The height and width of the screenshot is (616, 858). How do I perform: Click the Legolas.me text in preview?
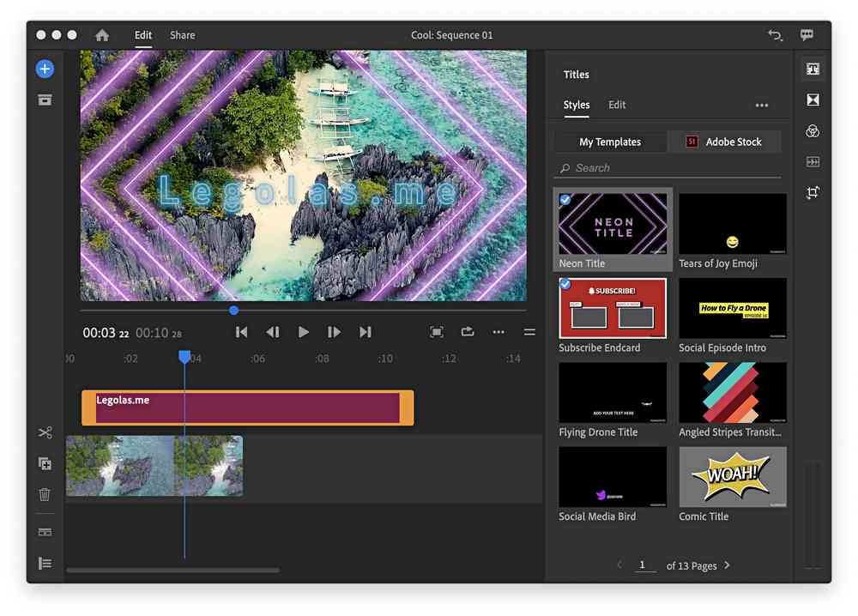coord(307,192)
